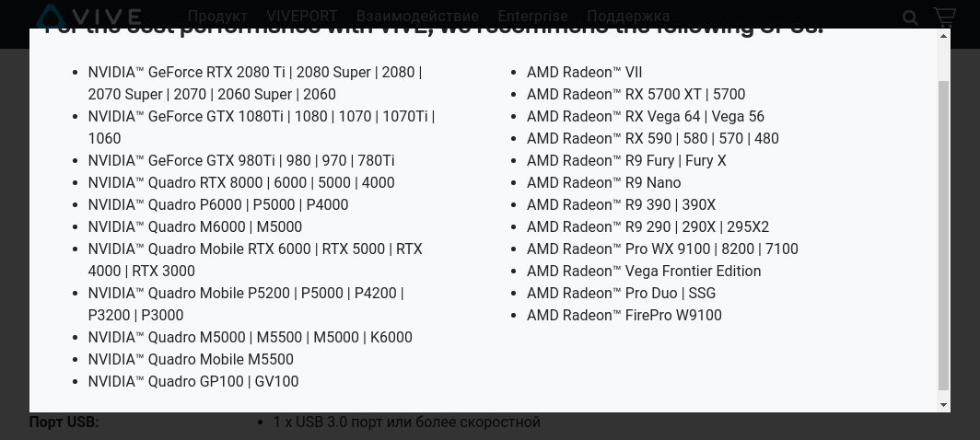Click the VIVE logo

88,15
